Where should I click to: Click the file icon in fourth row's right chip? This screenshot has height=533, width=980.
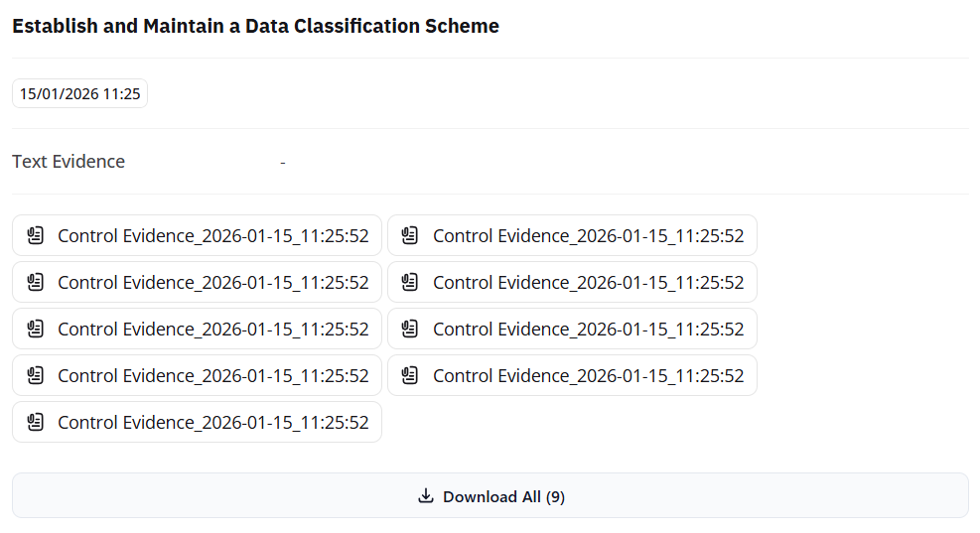tap(410, 376)
